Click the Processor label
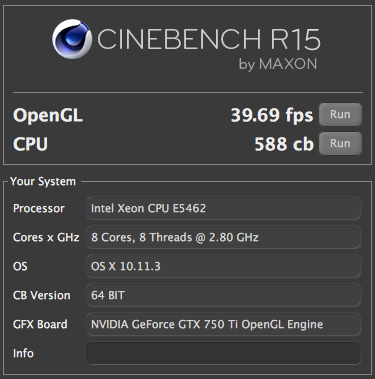Screen dimensions: 375x379 point(39,208)
